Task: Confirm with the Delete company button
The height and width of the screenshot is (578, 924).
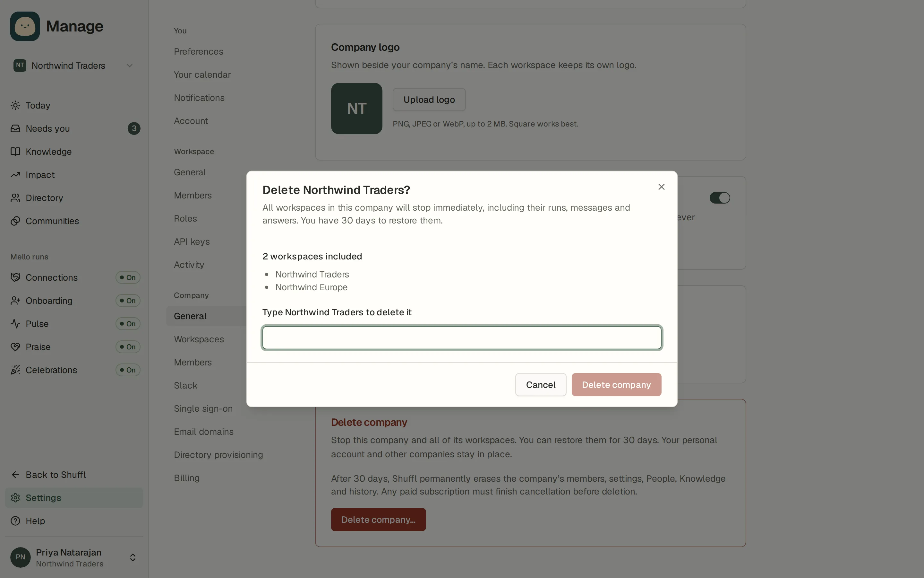Action: click(x=616, y=385)
